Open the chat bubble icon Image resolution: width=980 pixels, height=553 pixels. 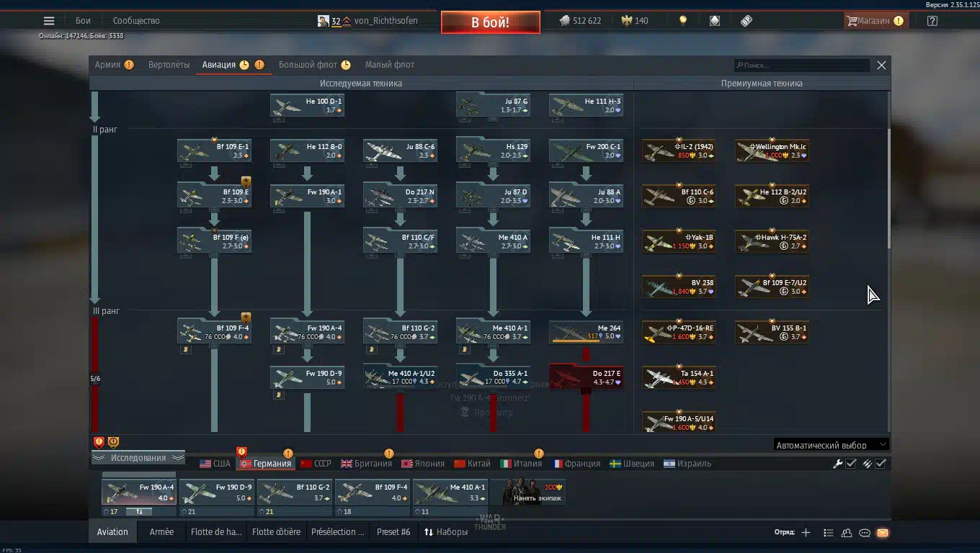click(865, 533)
